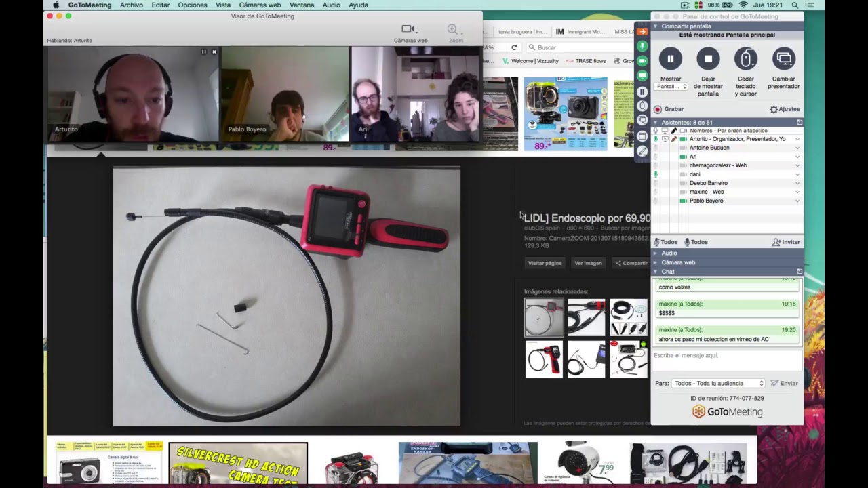Reload the page in the shared browser

[x=514, y=47]
